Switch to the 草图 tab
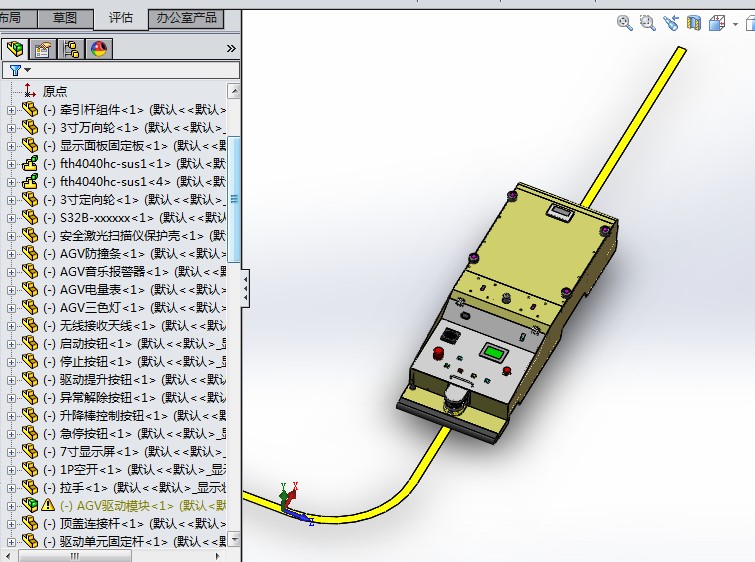755x562 pixels. [x=65, y=18]
